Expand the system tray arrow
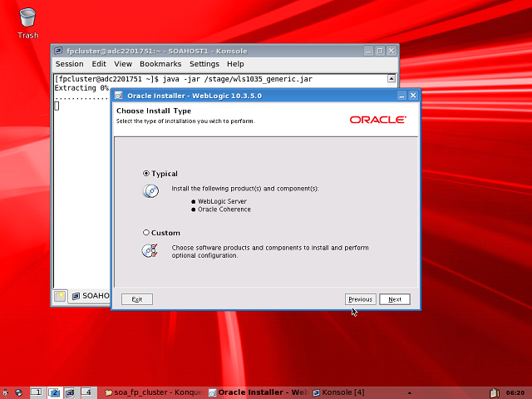 pyautogui.click(x=410, y=393)
